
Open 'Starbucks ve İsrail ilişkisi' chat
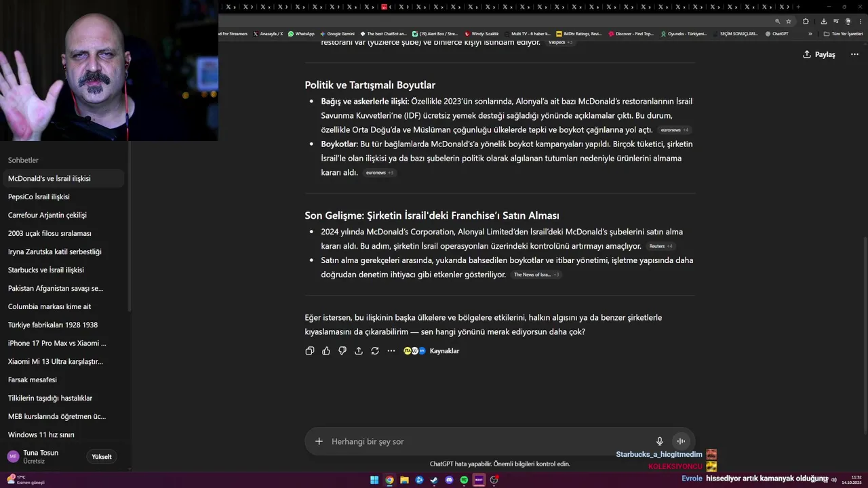point(62,270)
